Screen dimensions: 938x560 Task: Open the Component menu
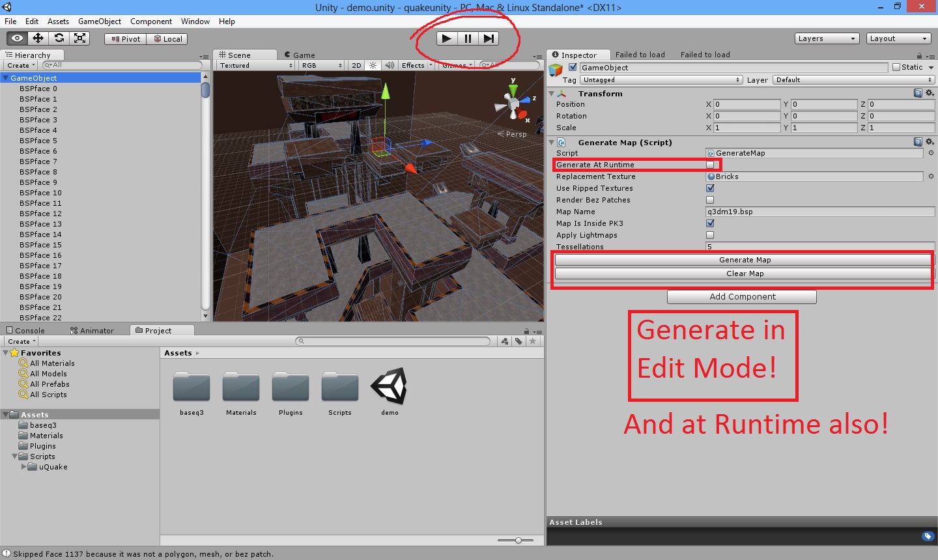click(151, 21)
